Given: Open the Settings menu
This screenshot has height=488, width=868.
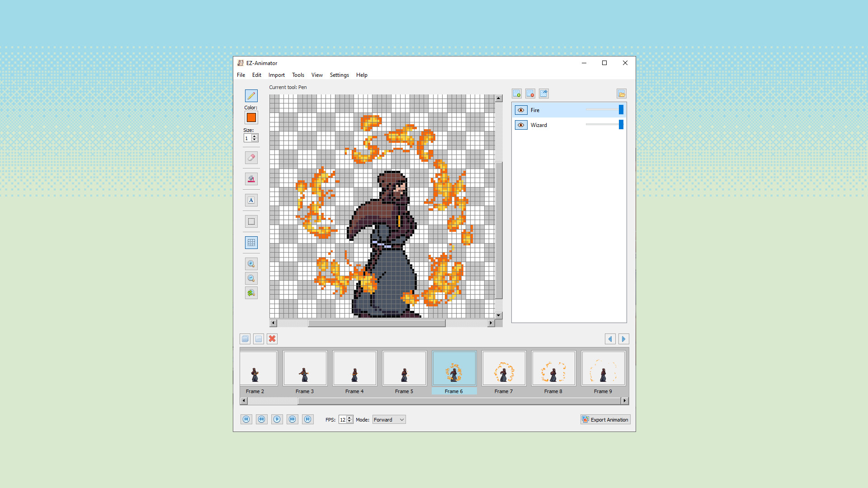Looking at the screenshot, I should point(340,75).
